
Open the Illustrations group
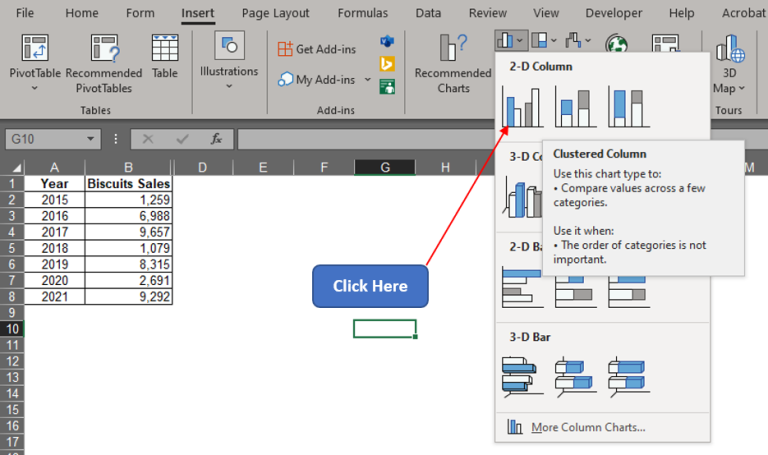click(x=229, y=60)
